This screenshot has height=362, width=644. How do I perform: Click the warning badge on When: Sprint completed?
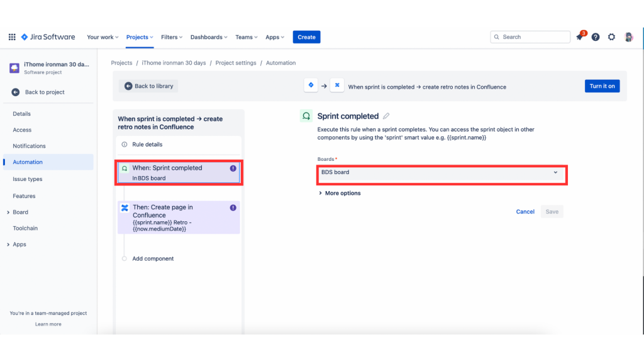point(233,168)
